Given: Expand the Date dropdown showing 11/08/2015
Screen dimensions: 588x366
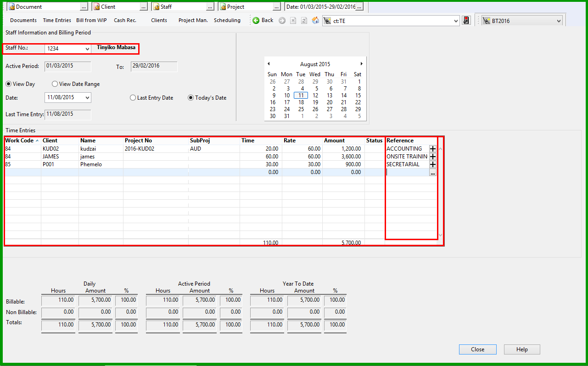Looking at the screenshot, I should pyautogui.click(x=87, y=98).
